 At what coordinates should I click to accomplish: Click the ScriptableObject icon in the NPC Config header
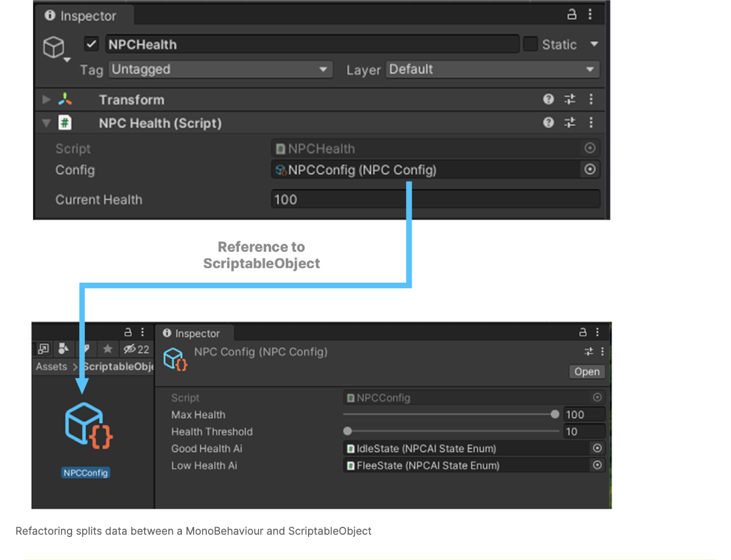pyautogui.click(x=175, y=359)
